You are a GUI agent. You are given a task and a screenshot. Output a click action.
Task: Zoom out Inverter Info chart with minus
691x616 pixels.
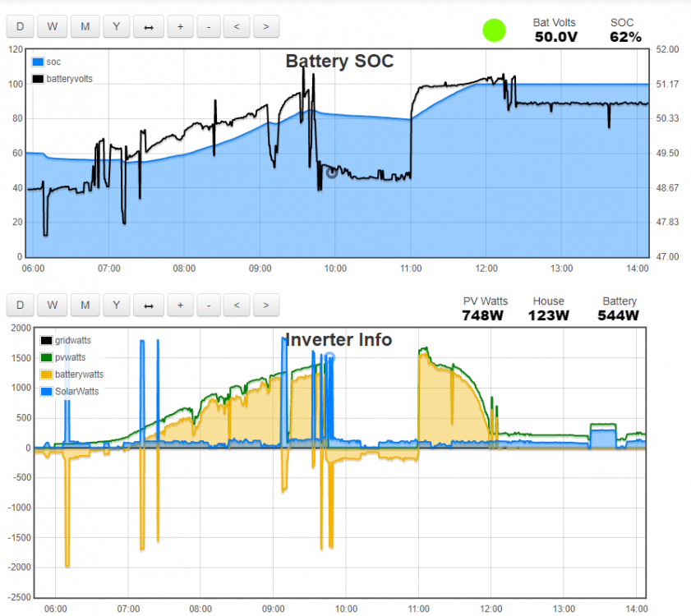[x=209, y=305]
